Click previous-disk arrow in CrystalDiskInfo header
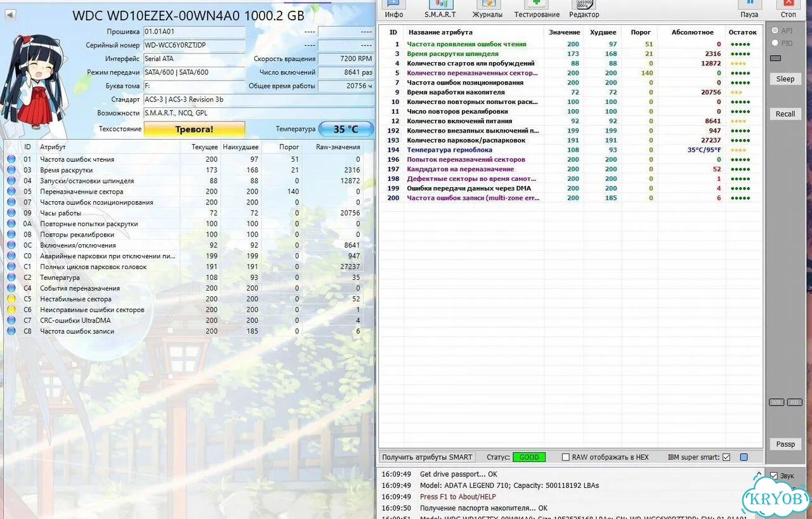The width and height of the screenshot is (812, 519). (x=10, y=15)
